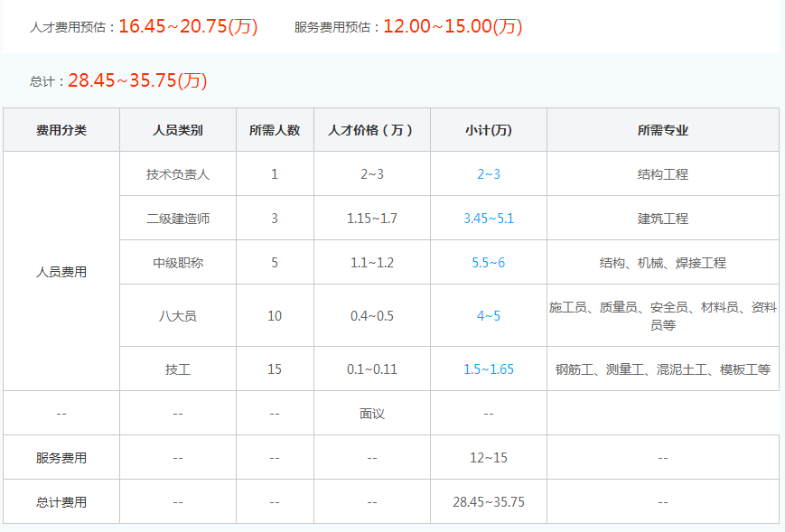The height and width of the screenshot is (532, 785).
Task: Click the headcount 5 in 中级职称 row
Action: click(x=275, y=263)
